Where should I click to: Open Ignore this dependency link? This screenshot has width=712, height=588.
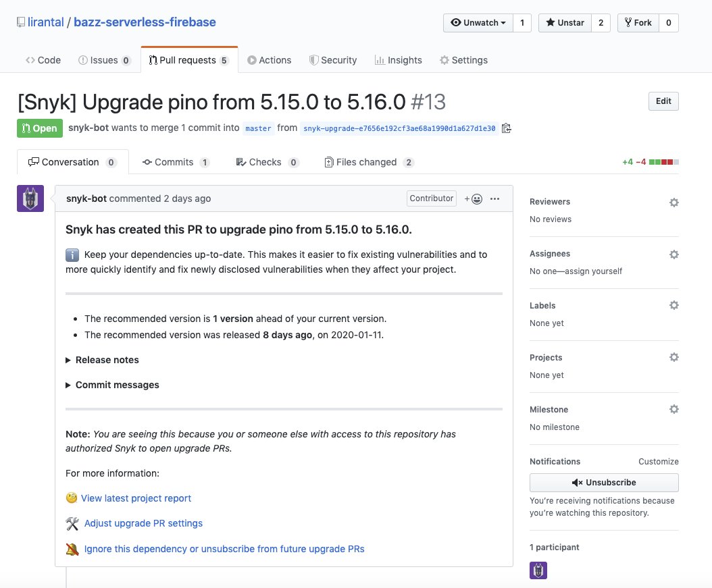click(x=224, y=549)
